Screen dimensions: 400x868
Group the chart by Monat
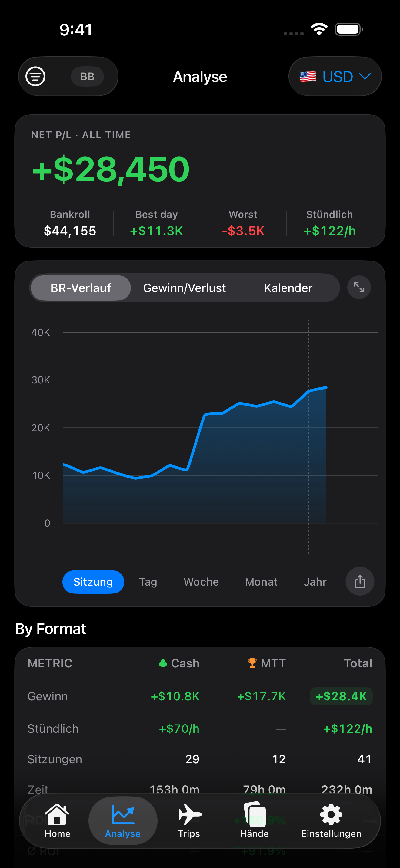tap(262, 582)
